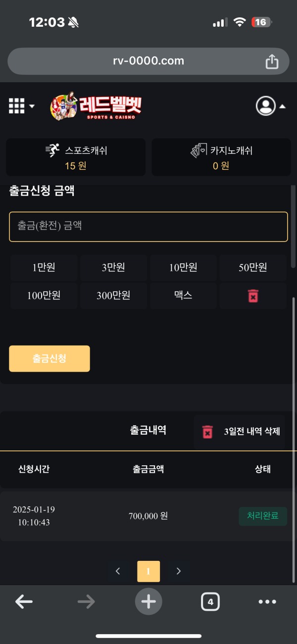This screenshot has width=297, height=644.
Task: Open the user profile icon
Action: [x=266, y=105]
